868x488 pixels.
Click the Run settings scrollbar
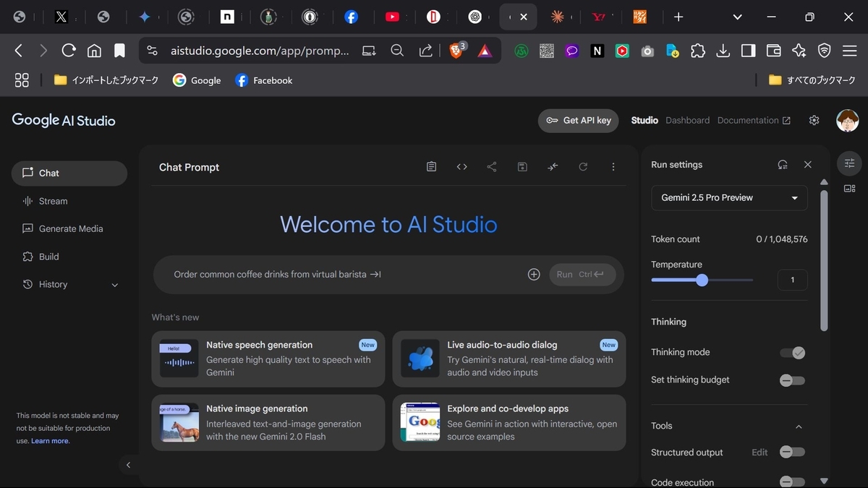point(824,260)
